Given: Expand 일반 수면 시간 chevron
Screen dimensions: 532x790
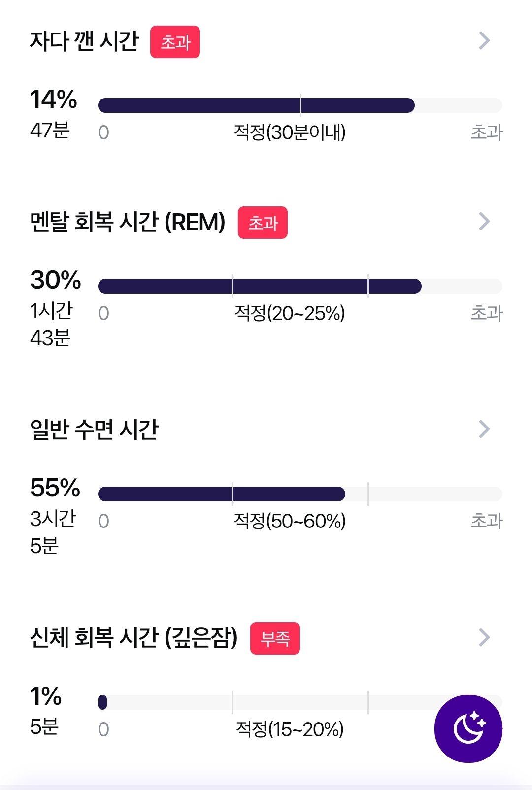Looking at the screenshot, I should tap(484, 429).
